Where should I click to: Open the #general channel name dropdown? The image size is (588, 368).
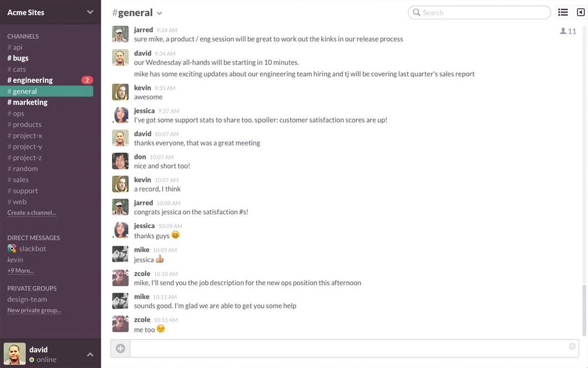click(160, 13)
